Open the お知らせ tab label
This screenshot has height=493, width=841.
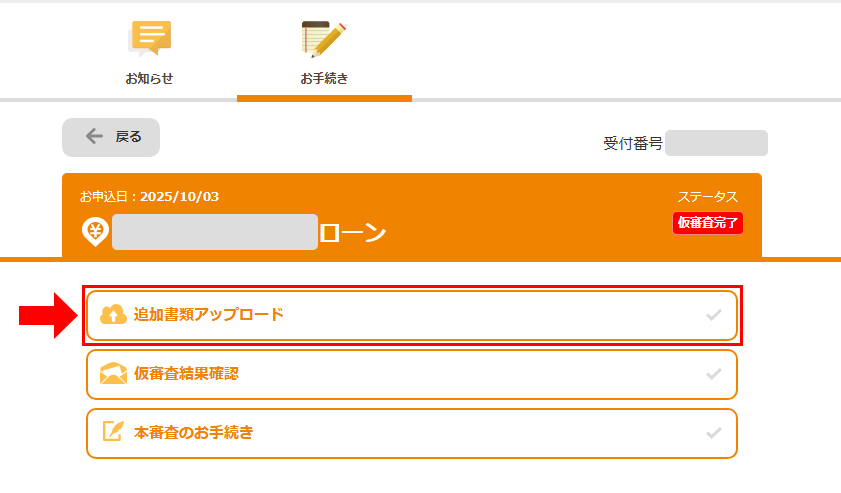coord(149,78)
